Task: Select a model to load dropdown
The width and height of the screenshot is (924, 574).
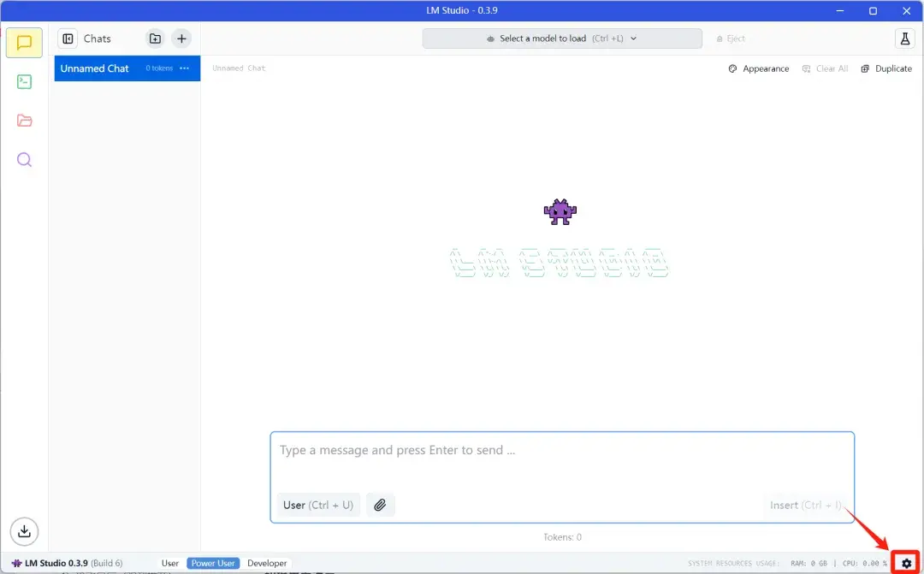Action: pyautogui.click(x=562, y=38)
